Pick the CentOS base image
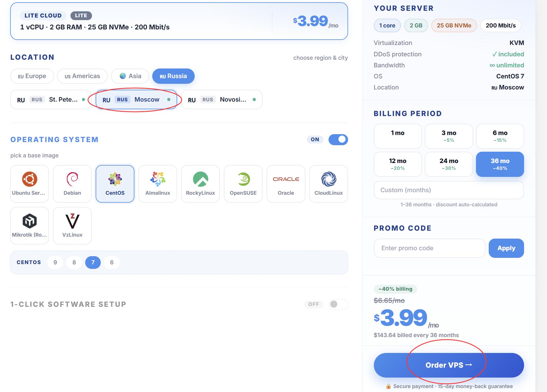 click(x=115, y=184)
